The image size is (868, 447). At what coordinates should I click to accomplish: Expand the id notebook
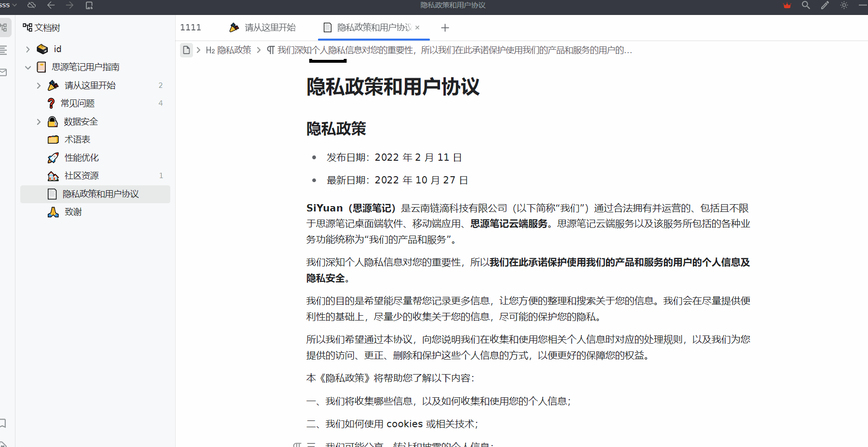pyautogui.click(x=28, y=49)
